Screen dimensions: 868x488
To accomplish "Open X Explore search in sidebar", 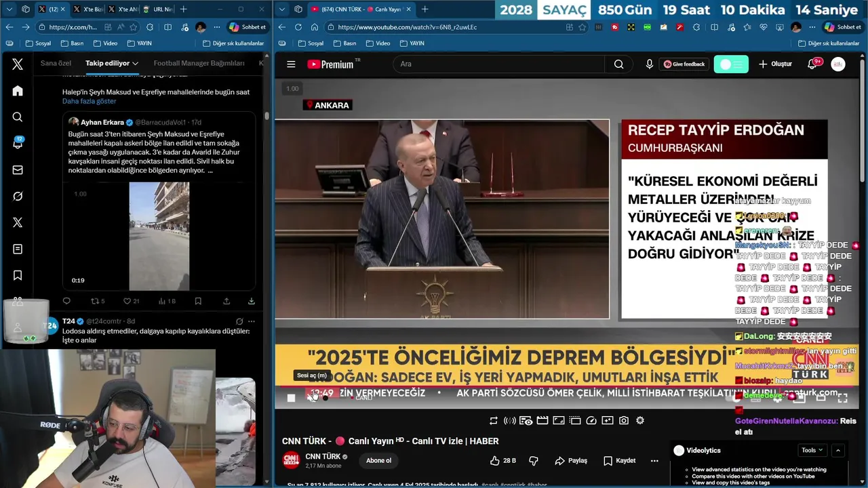I will point(18,117).
